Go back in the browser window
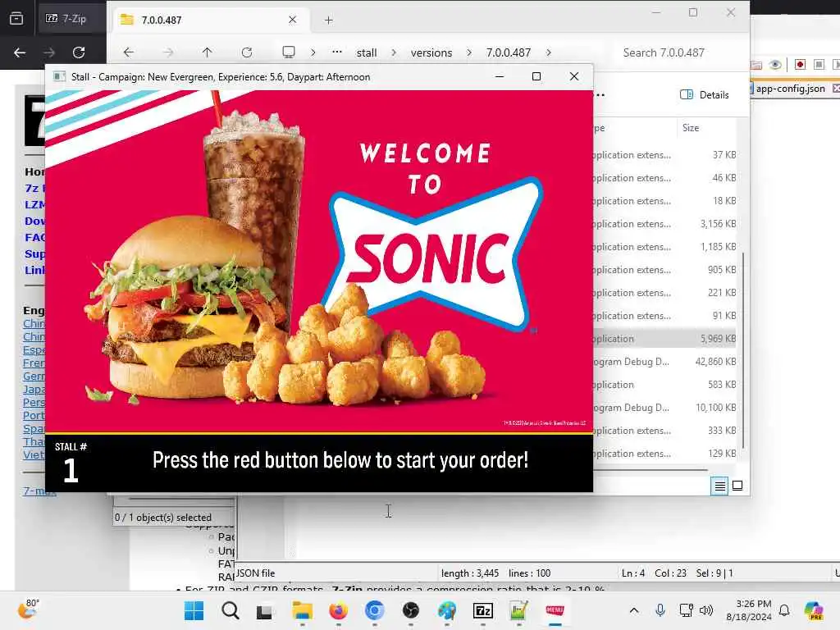 click(x=20, y=52)
